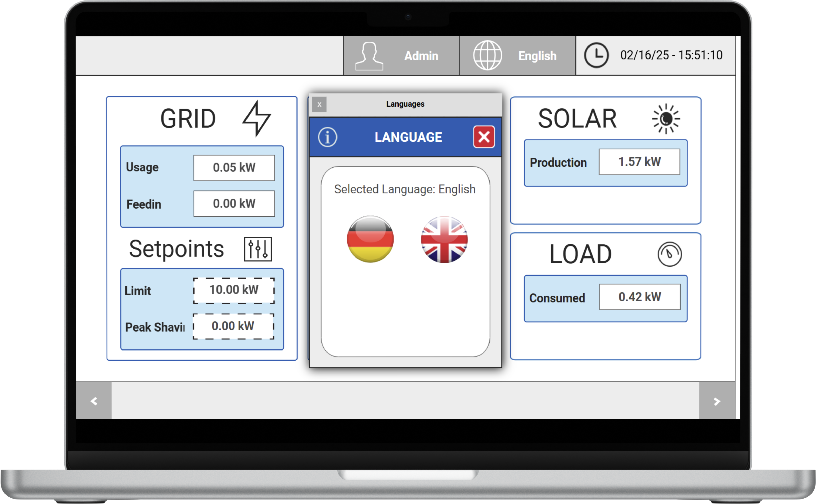This screenshot has width=816, height=504.
Task: Click the clock icon beside date
Action: 596,55
